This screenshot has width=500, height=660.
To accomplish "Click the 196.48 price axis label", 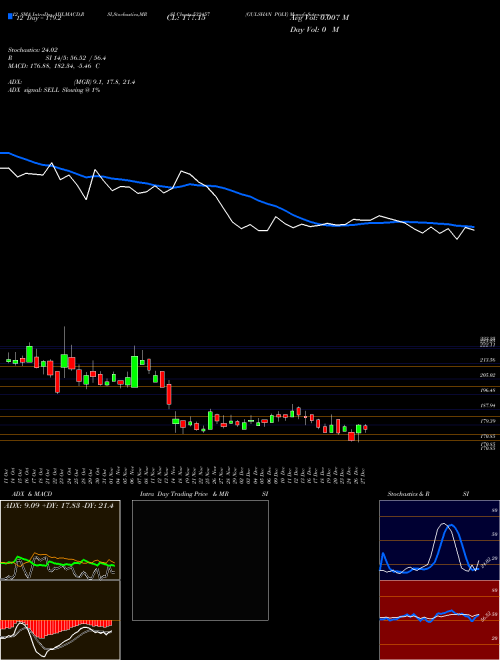I will click(487, 391).
